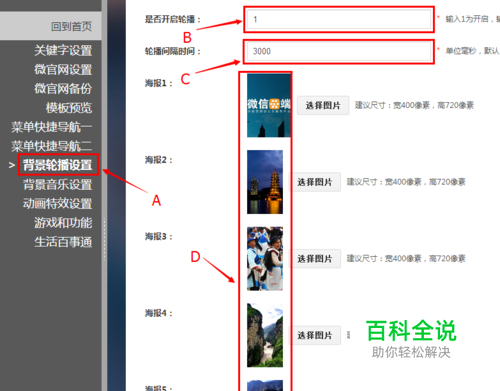500x391 pixels.
Task: Click size hint text beside 海报3
Action: coord(406,259)
